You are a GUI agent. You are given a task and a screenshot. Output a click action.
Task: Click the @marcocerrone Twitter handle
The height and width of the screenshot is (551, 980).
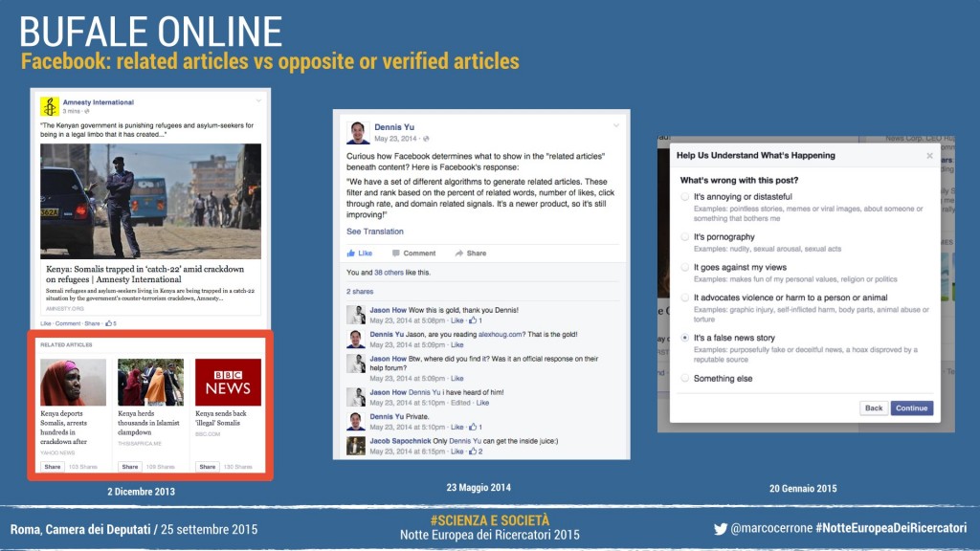click(771, 528)
